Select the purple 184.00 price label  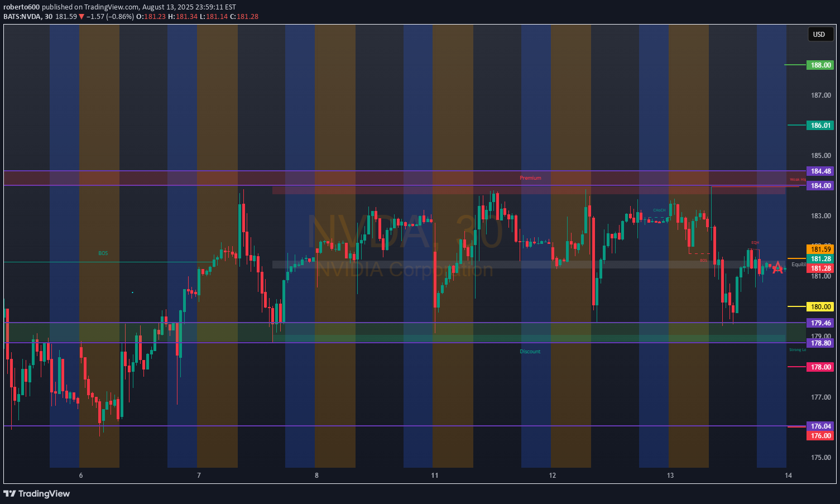(820, 186)
